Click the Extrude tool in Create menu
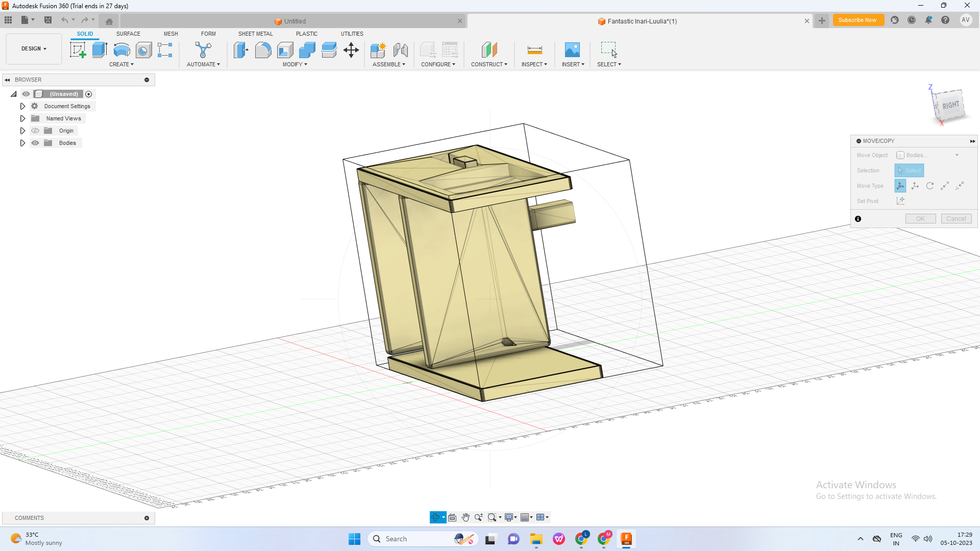Screen dimensions: 980x551 pyautogui.click(x=100, y=50)
